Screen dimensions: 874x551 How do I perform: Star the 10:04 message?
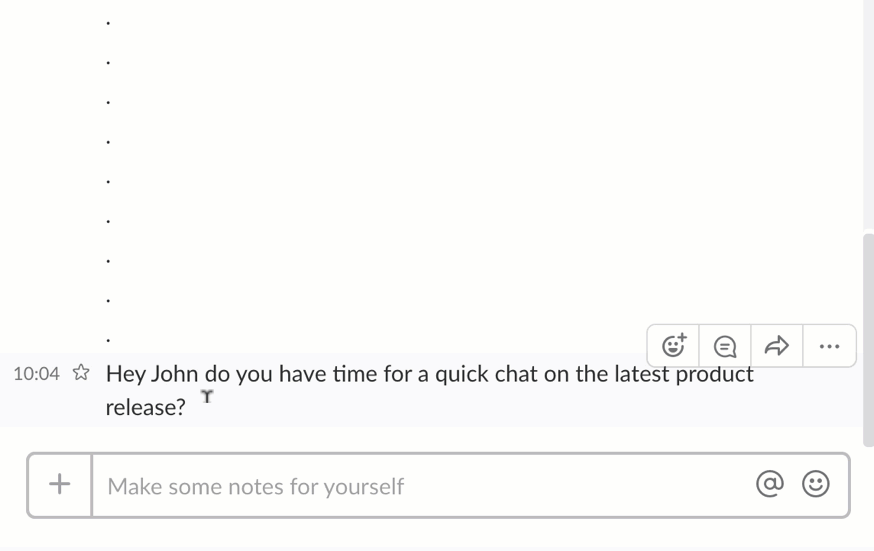pos(81,372)
